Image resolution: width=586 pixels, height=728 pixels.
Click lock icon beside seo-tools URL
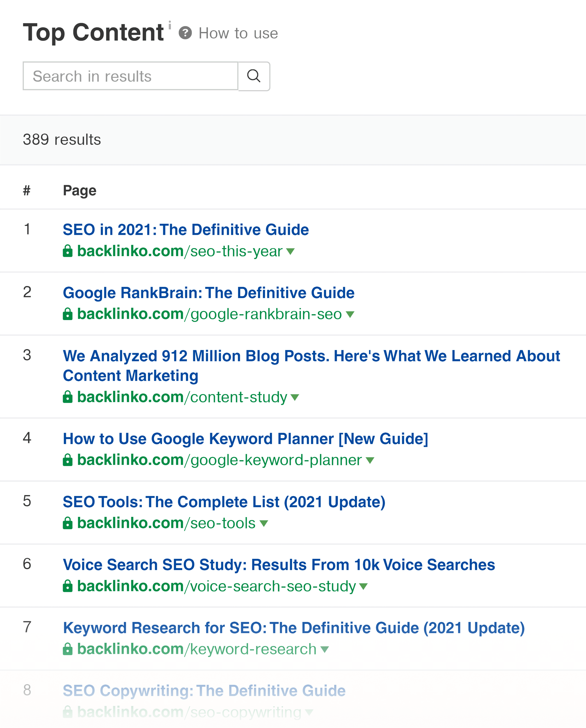[x=68, y=523]
